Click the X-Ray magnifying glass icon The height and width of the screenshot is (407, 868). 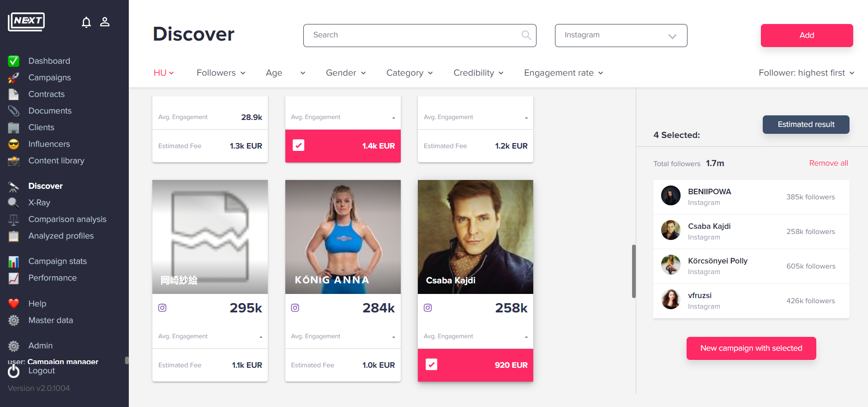click(x=14, y=203)
